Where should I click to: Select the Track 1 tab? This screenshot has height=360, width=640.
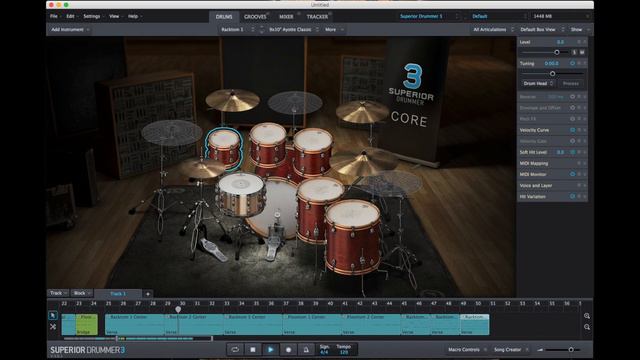[118, 294]
